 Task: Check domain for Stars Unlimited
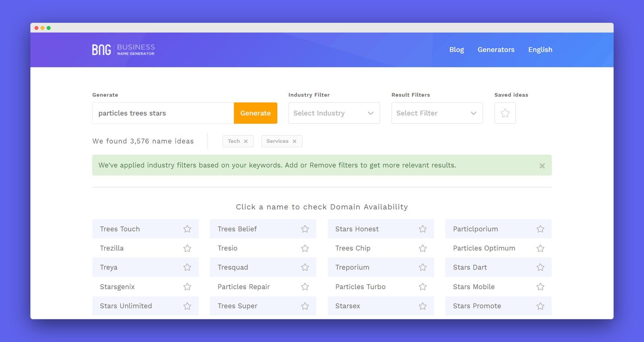click(126, 306)
